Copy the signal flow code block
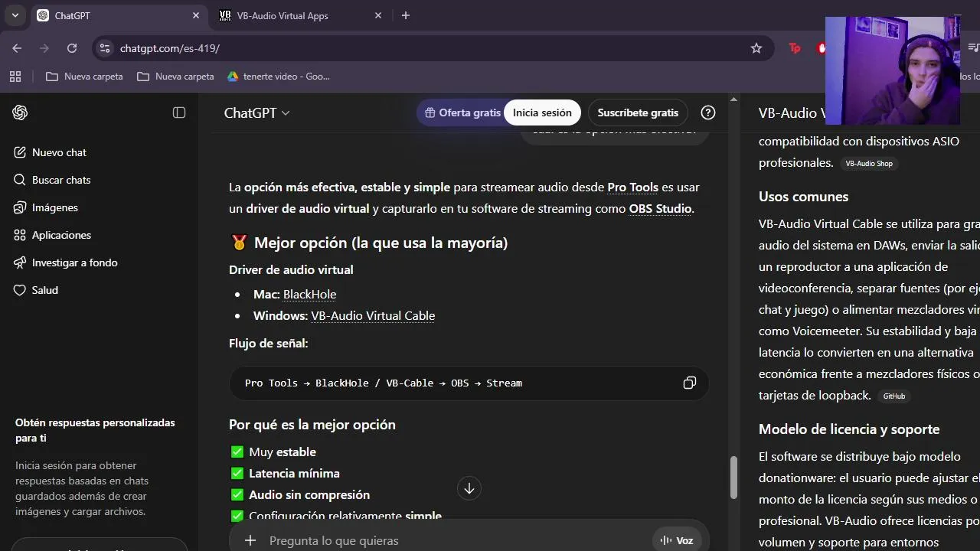 coord(690,383)
